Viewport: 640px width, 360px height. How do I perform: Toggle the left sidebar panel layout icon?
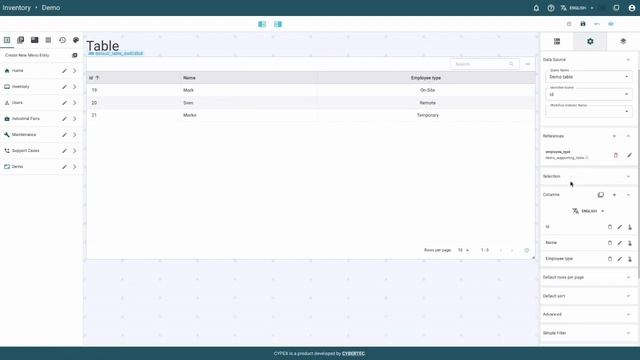[x=262, y=24]
